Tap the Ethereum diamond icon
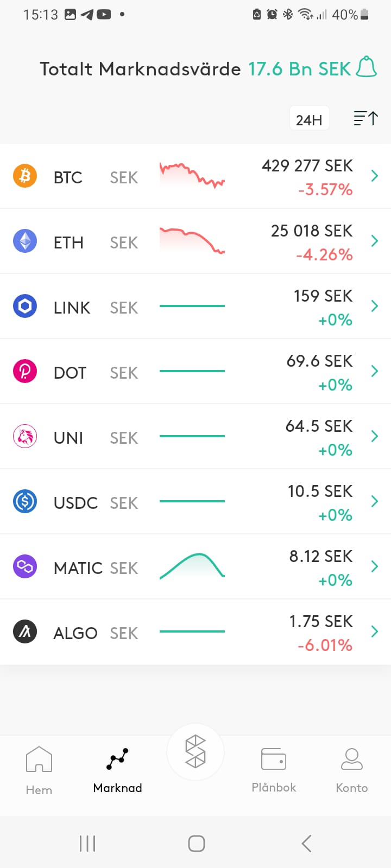Image resolution: width=391 pixels, height=868 pixels. [x=25, y=241]
